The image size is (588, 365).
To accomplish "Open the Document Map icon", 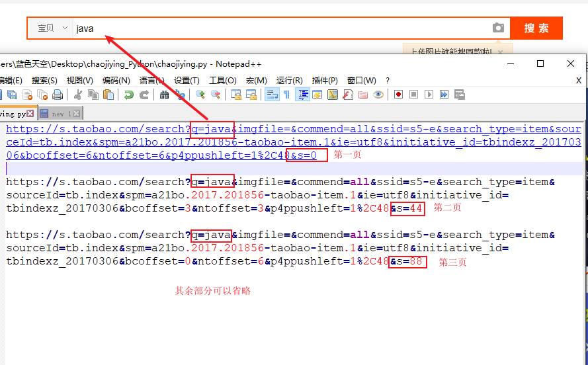I will [333, 95].
